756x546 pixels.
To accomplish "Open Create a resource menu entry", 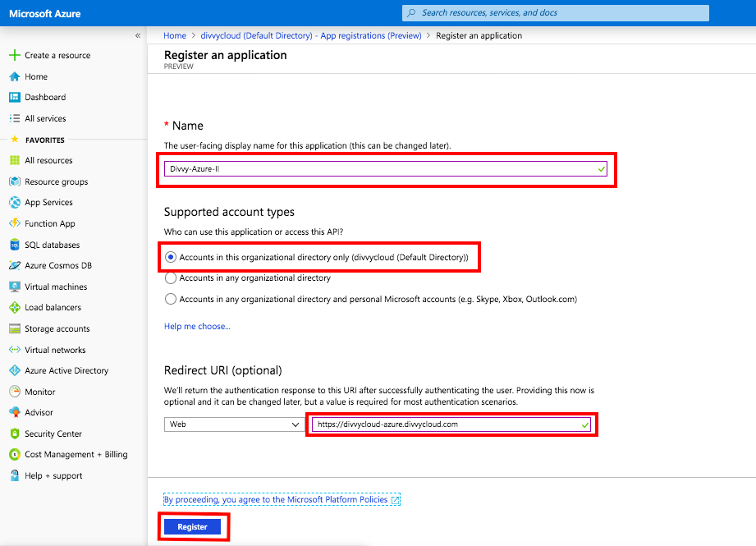I will 57,56.
